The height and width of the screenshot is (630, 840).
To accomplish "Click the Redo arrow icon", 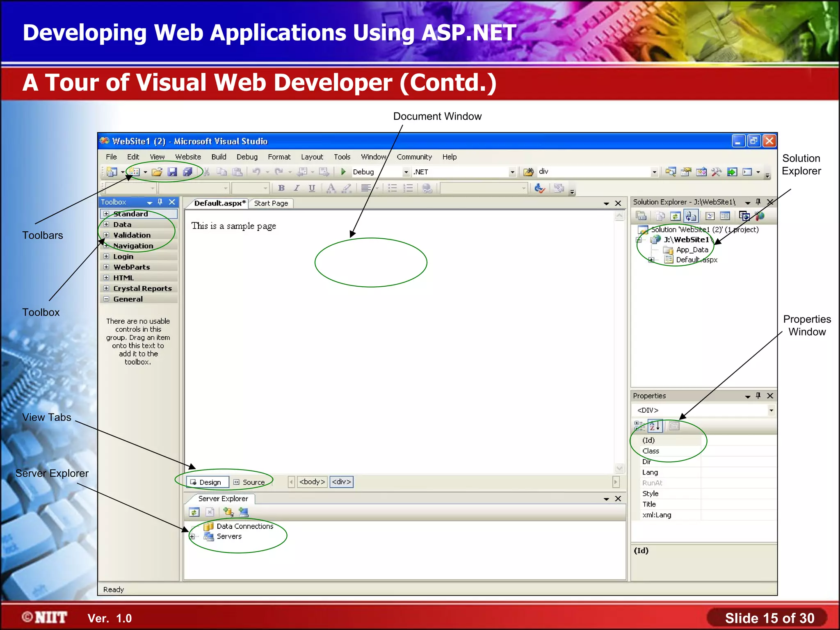I will click(x=279, y=172).
